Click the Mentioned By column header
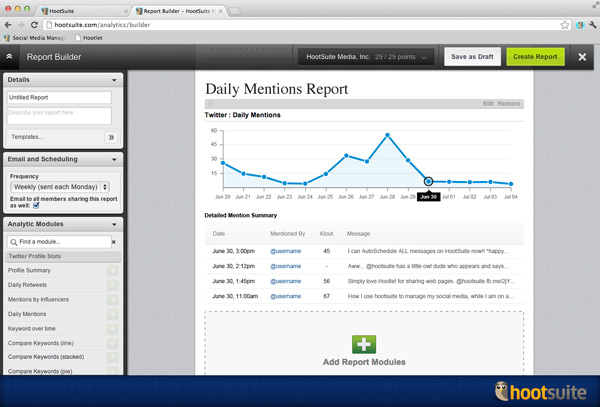Image resolution: width=600 pixels, height=407 pixels. (x=288, y=234)
